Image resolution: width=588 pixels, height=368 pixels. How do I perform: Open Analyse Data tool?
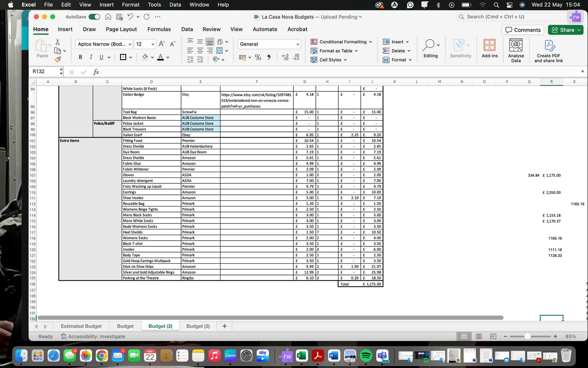[x=516, y=50]
